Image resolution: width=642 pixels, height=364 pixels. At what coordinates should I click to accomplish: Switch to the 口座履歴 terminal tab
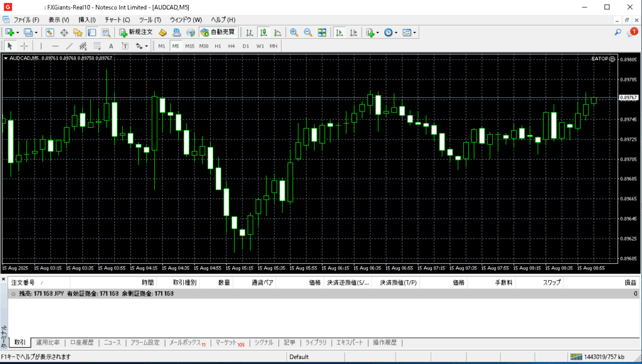[x=82, y=343]
